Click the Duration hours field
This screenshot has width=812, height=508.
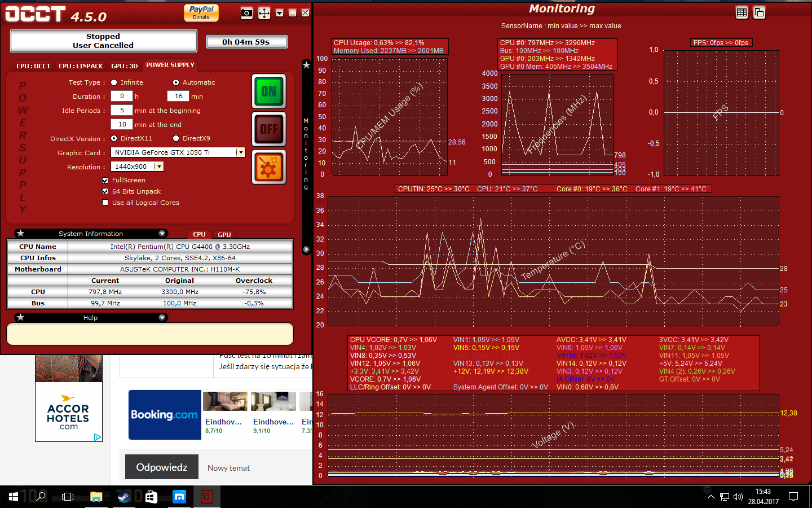coord(122,96)
